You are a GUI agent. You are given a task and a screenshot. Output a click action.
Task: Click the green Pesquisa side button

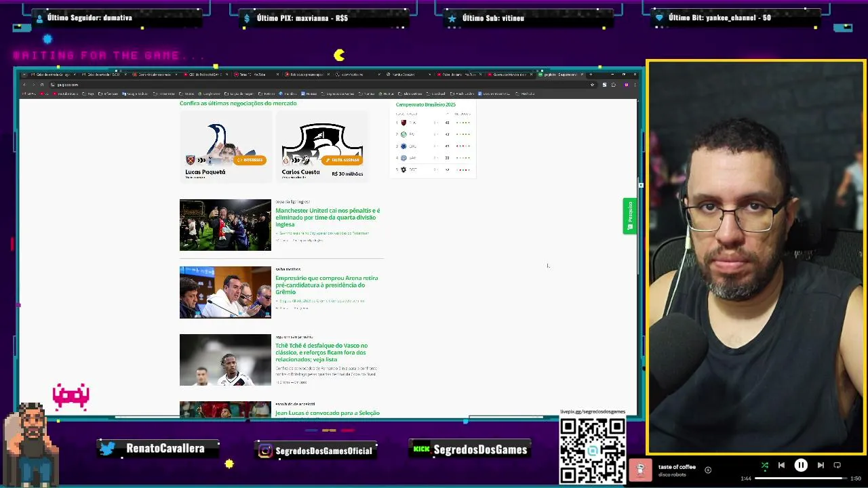[629, 216]
